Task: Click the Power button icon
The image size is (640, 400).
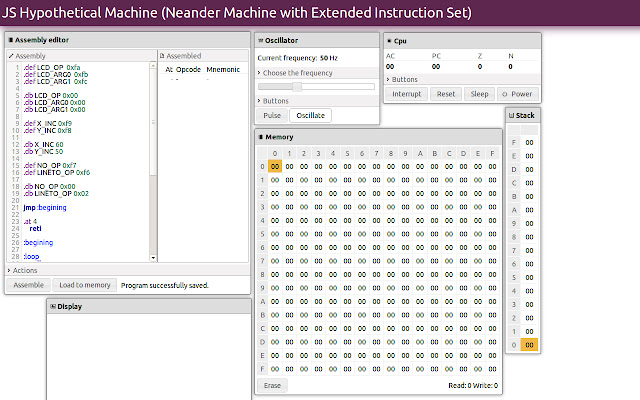Action: point(504,94)
